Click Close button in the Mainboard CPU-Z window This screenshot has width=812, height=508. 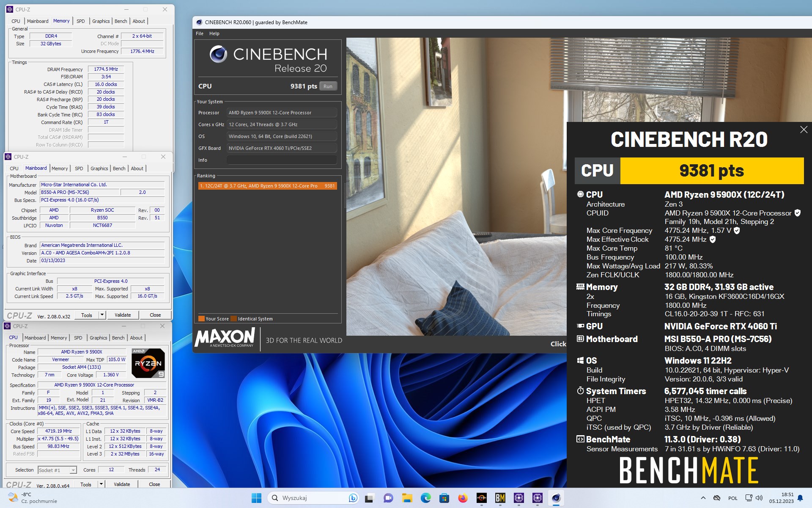pyautogui.click(x=155, y=315)
